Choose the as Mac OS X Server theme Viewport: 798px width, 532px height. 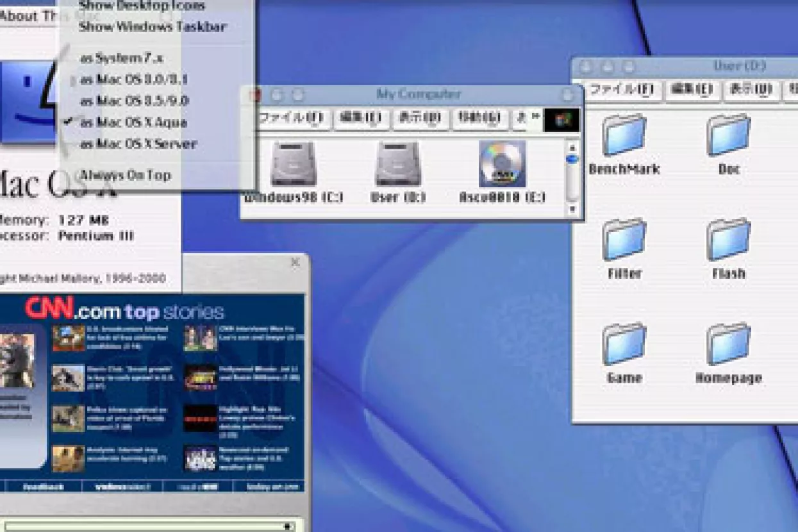(x=138, y=144)
